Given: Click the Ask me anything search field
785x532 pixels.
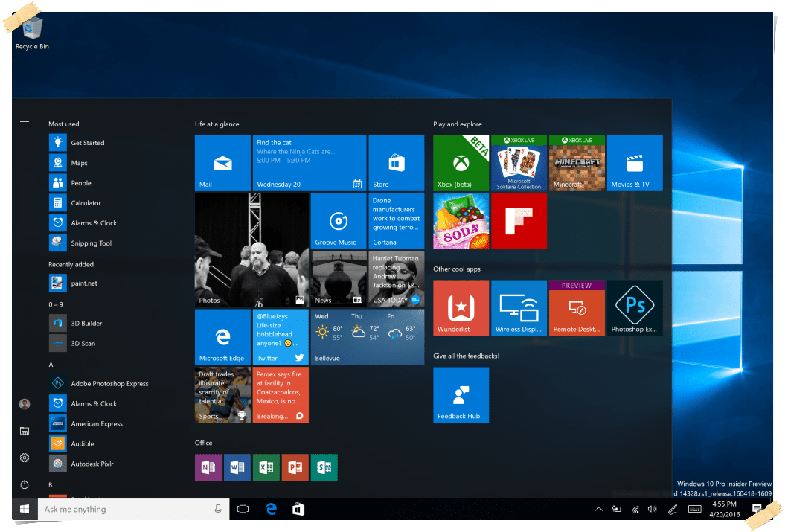Looking at the screenshot, I should (134, 509).
